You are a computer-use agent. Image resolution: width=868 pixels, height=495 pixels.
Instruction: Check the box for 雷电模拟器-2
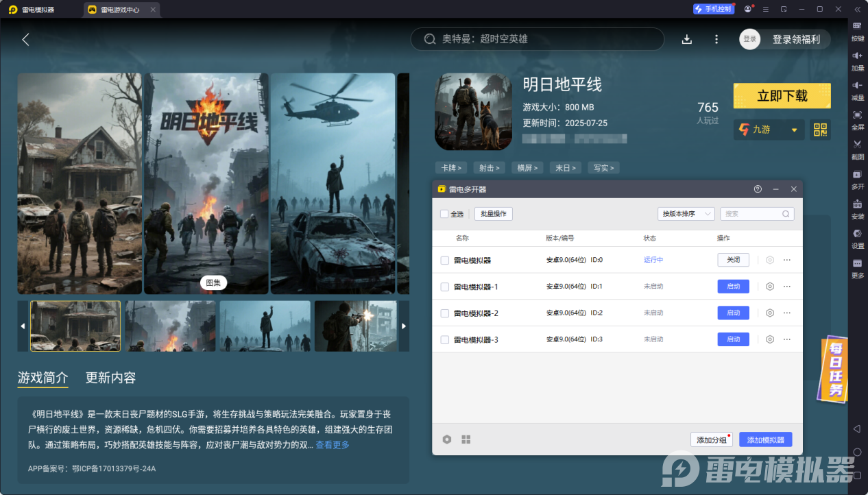[x=445, y=313]
